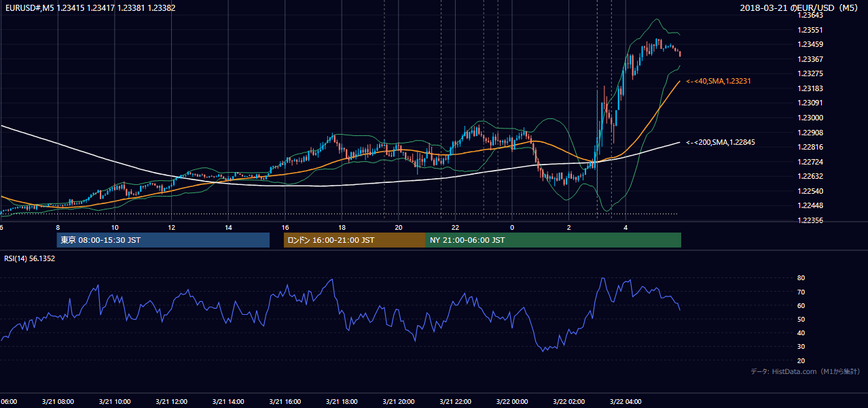Select the 40 SMA 1.23231 orange label
Viewport: 868px width, 408px height.
[x=719, y=81]
